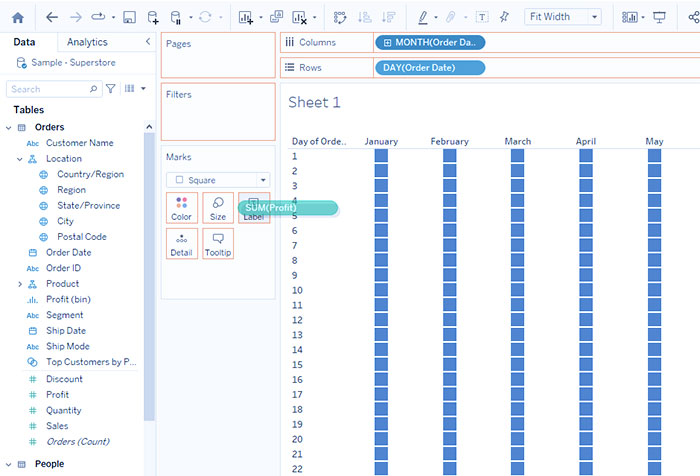Select the Profit (bin) field
700x476 pixels.
click(x=68, y=299)
